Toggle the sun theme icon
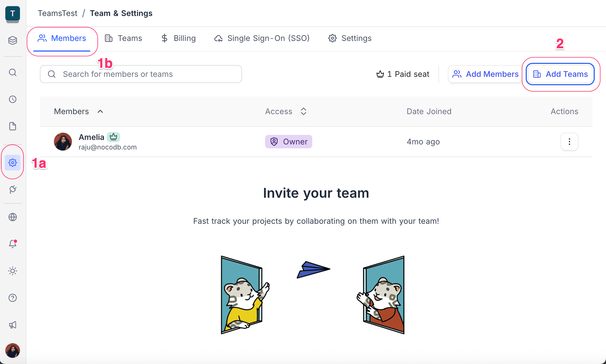Image resolution: width=606 pixels, height=364 pixels. [x=13, y=271]
